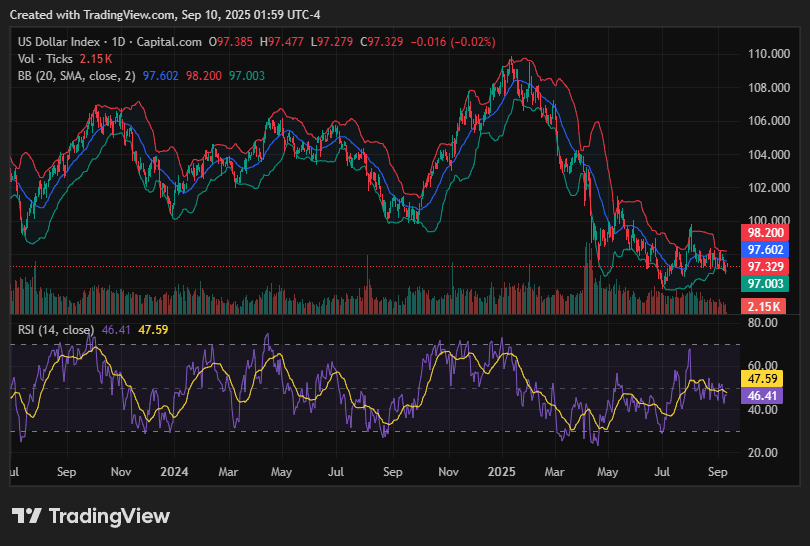The height and width of the screenshot is (546, 810).
Task: Click the change value −0.016 (−0.02%)
Action: coord(453,42)
